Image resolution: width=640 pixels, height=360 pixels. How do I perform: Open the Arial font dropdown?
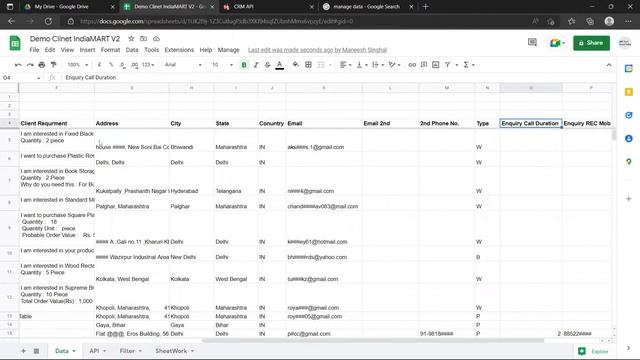[183, 65]
